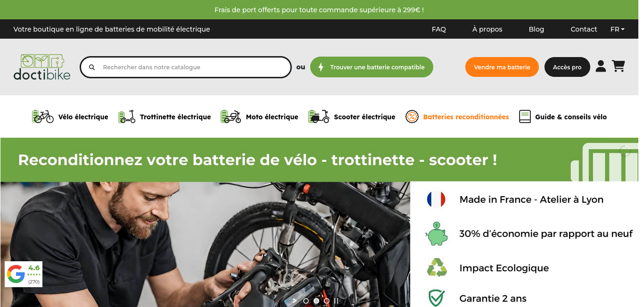
Task: Click Trouver une batterie compatible button
Action: click(372, 67)
